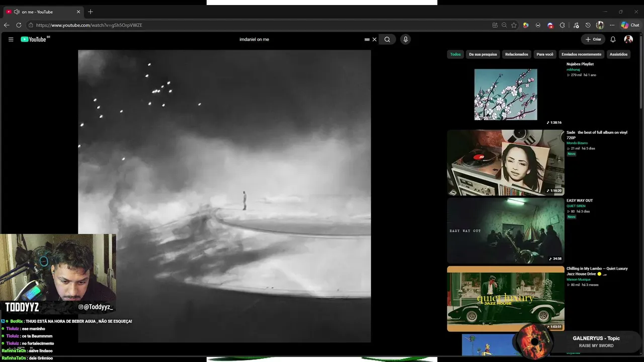
Task: Select the "on me - YouTube" browser tab
Action: (x=44, y=12)
